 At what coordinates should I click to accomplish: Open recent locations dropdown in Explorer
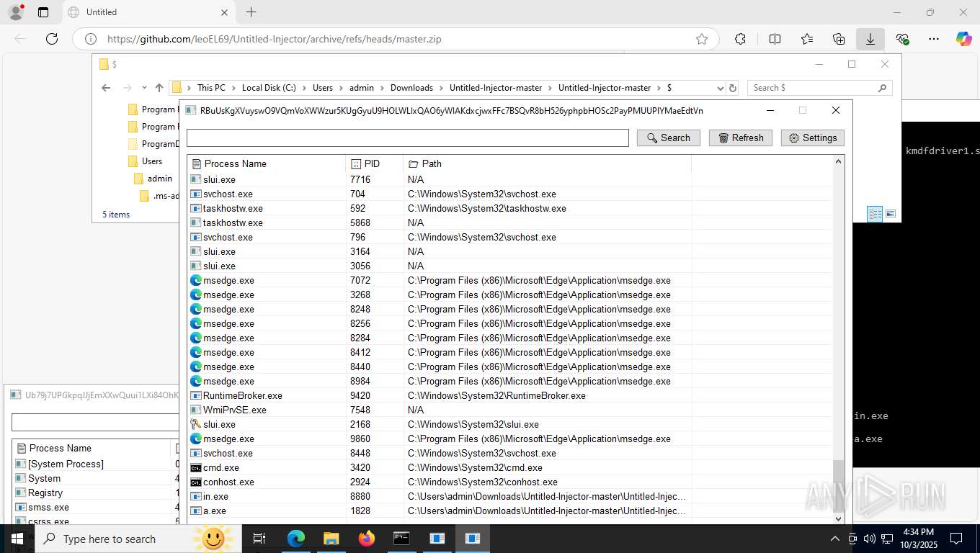[x=144, y=88]
